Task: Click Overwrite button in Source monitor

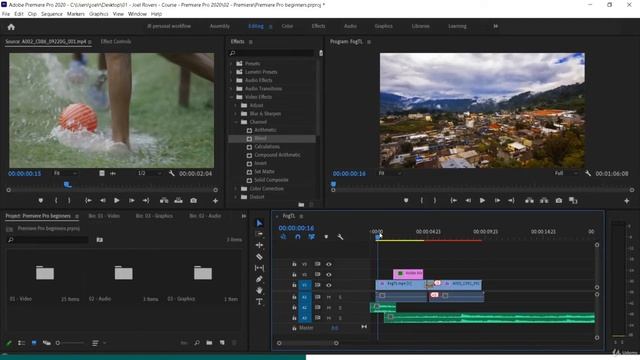Action: coord(178,200)
